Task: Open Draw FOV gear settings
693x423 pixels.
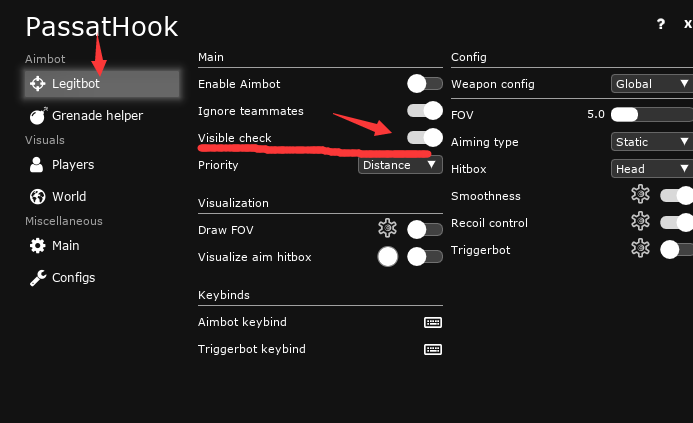Action: (387, 229)
